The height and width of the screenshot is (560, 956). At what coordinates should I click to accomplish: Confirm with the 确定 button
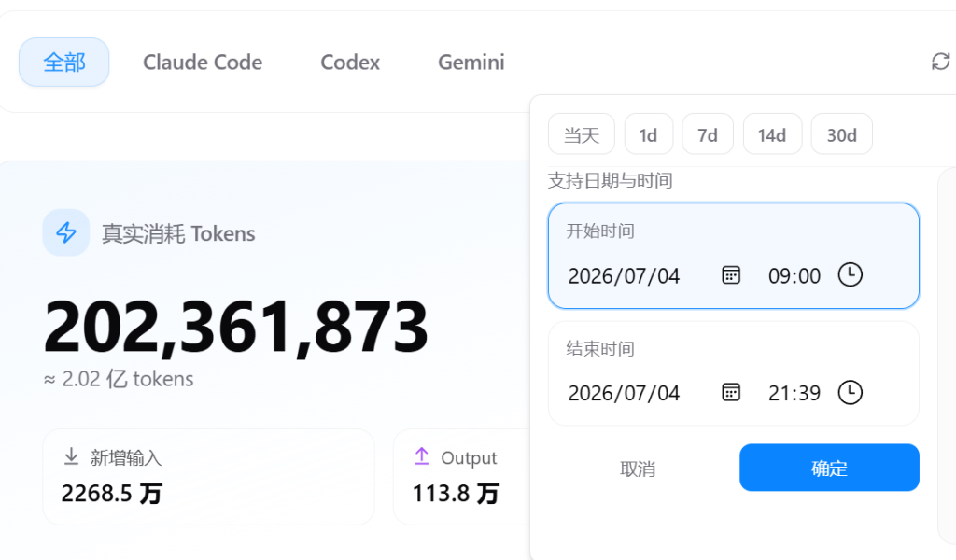[x=829, y=468]
